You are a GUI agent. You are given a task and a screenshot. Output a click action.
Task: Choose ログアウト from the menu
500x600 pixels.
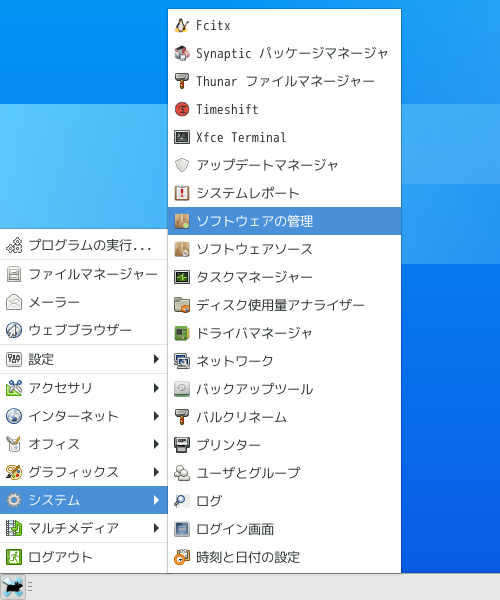[x=84, y=558]
